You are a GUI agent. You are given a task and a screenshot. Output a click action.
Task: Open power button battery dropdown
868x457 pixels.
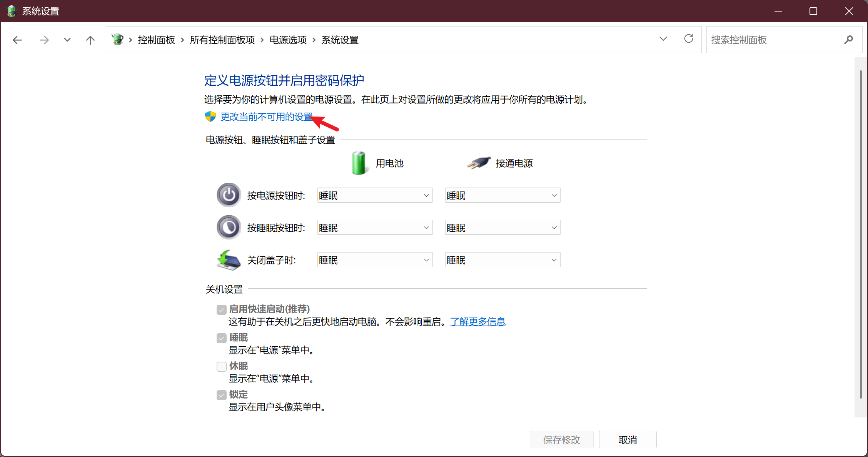[x=375, y=195]
